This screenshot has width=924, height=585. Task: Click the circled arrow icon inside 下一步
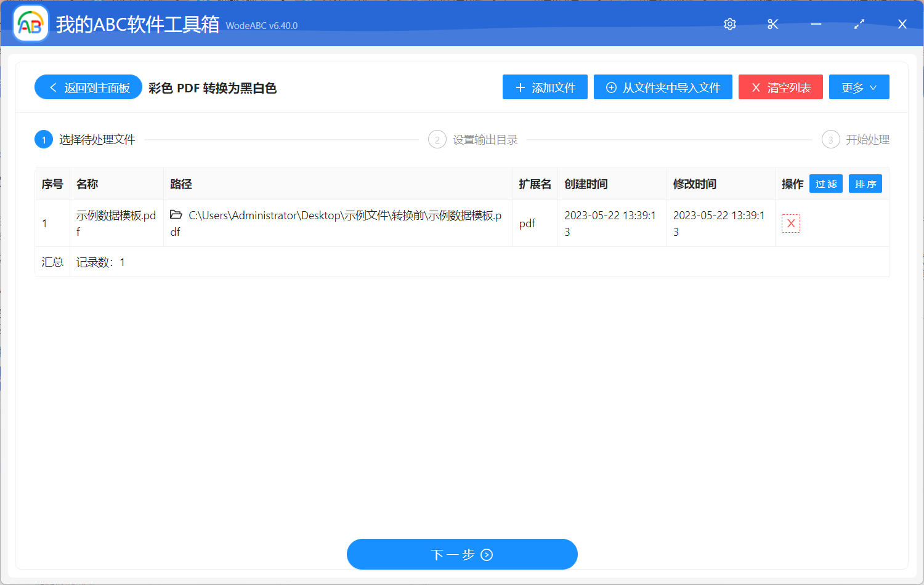486,554
